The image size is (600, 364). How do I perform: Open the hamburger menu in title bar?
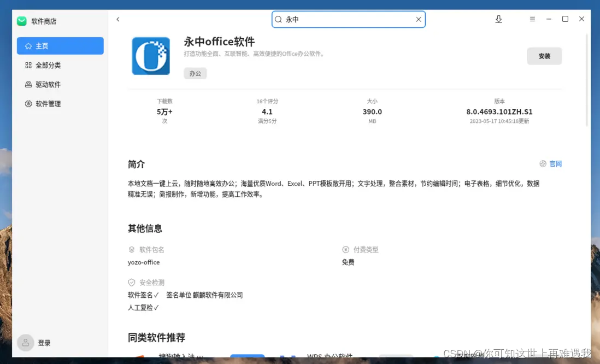[532, 19]
